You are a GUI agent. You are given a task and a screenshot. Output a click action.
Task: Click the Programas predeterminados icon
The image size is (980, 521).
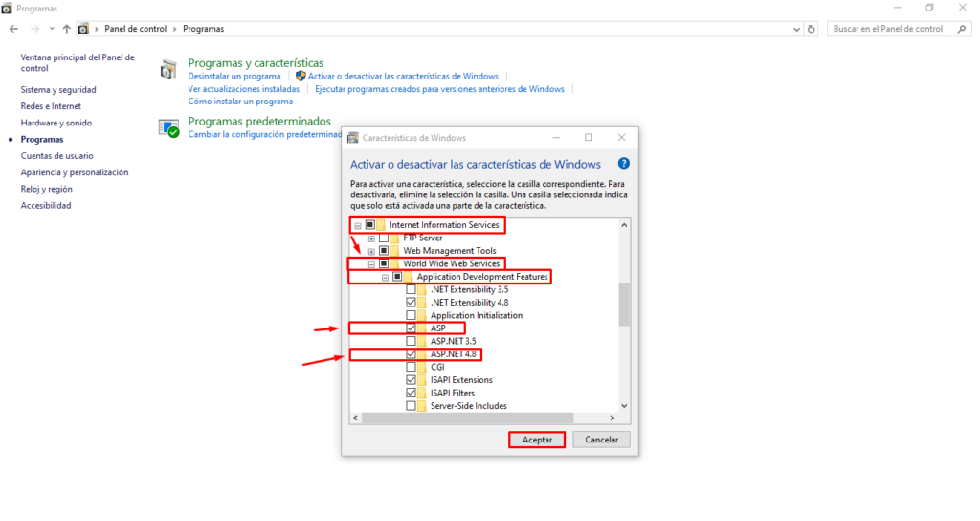click(168, 128)
